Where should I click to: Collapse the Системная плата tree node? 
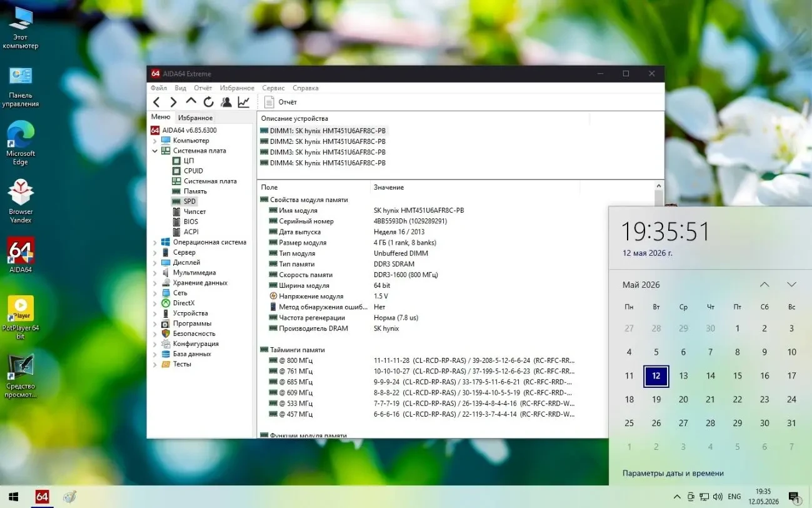pyautogui.click(x=156, y=151)
